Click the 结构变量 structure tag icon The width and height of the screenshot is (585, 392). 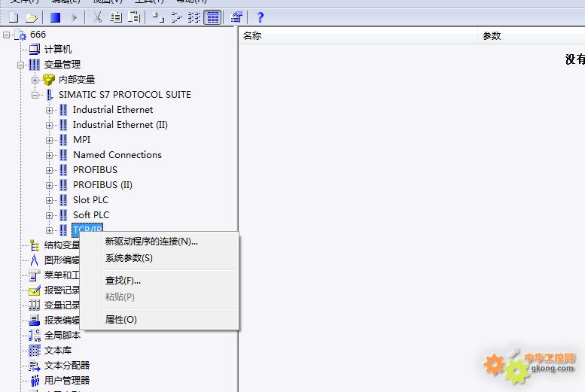pyautogui.click(x=35, y=245)
